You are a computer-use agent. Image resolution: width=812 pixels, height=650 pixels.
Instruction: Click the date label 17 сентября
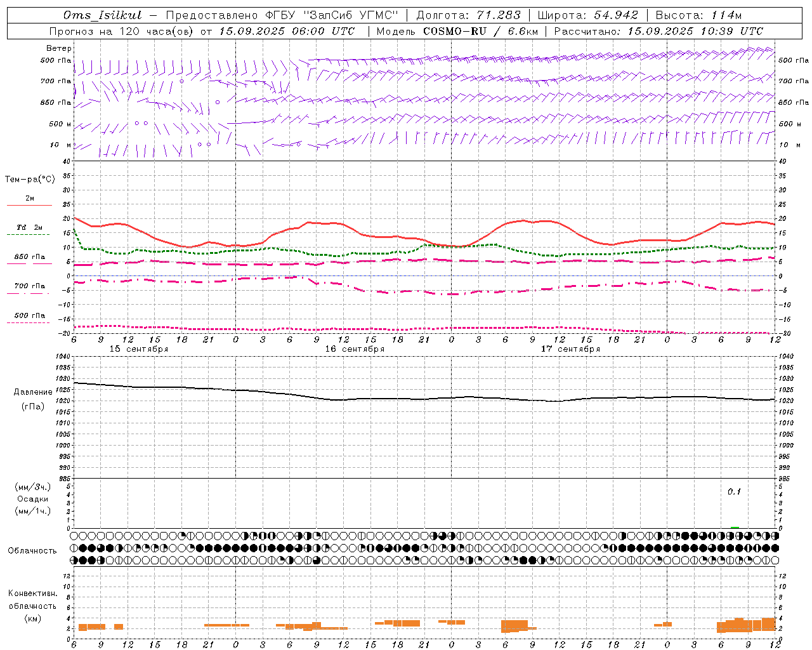click(570, 349)
